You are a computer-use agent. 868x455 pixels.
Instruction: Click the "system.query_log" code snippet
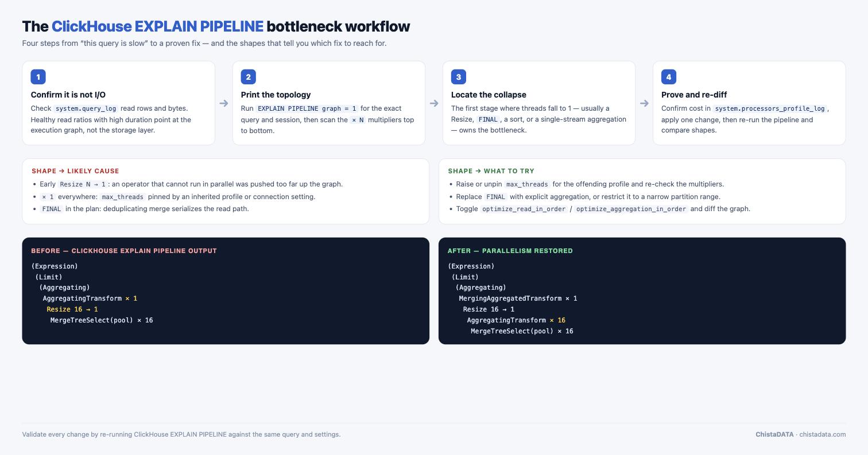coord(86,108)
